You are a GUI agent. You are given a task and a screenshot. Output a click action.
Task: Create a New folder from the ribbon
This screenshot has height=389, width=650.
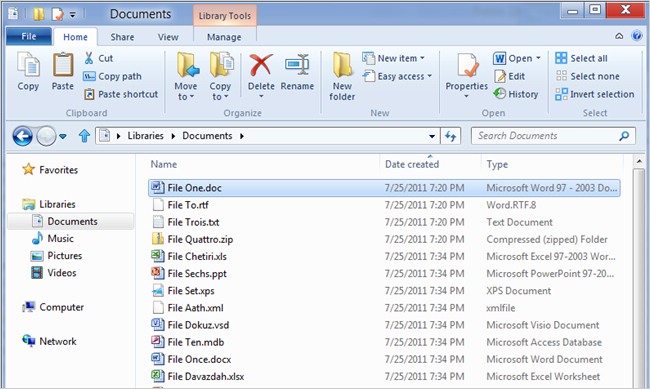342,77
